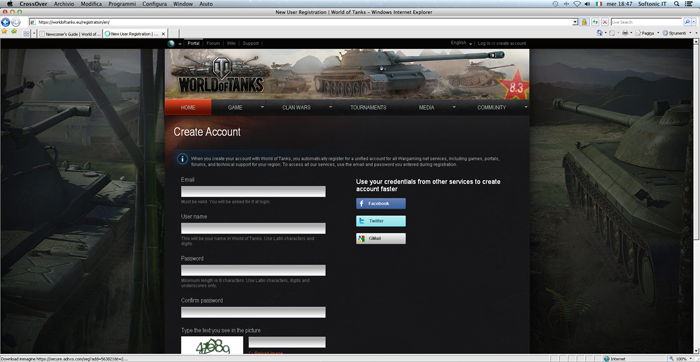This screenshot has height=362, width=700.
Task: Sign up with the Twitter button
Action: click(381, 221)
